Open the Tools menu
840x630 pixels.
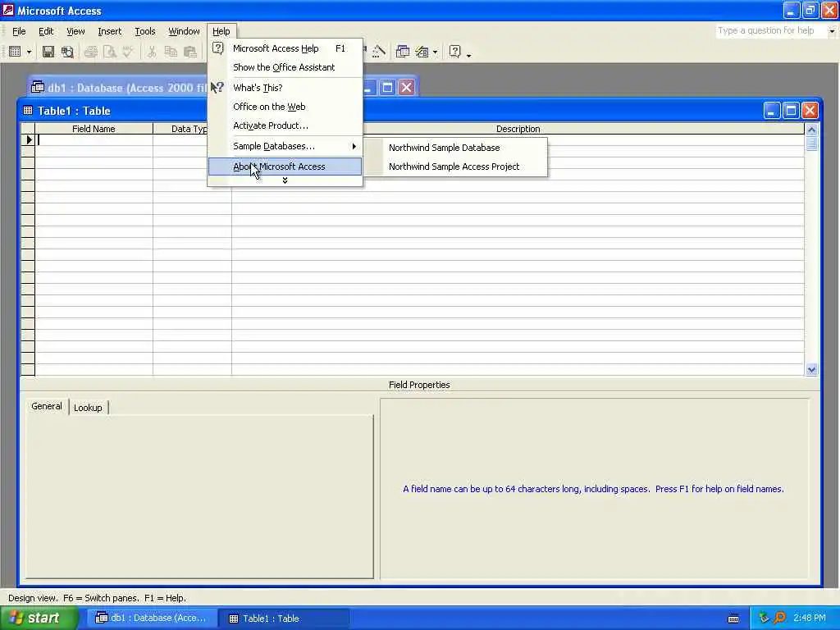(x=144, y=31)
